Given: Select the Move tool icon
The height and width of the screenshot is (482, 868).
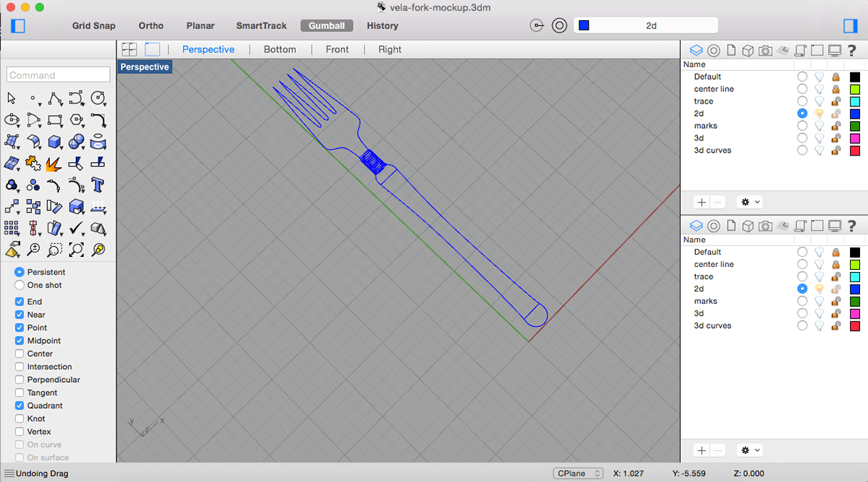Looking at the screenshot, I should [12, 207].
